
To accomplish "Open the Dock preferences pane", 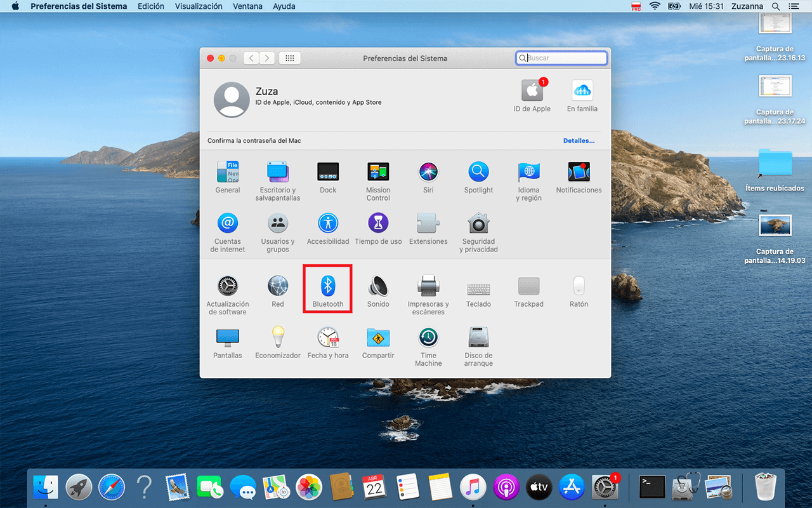I will 328,177.
